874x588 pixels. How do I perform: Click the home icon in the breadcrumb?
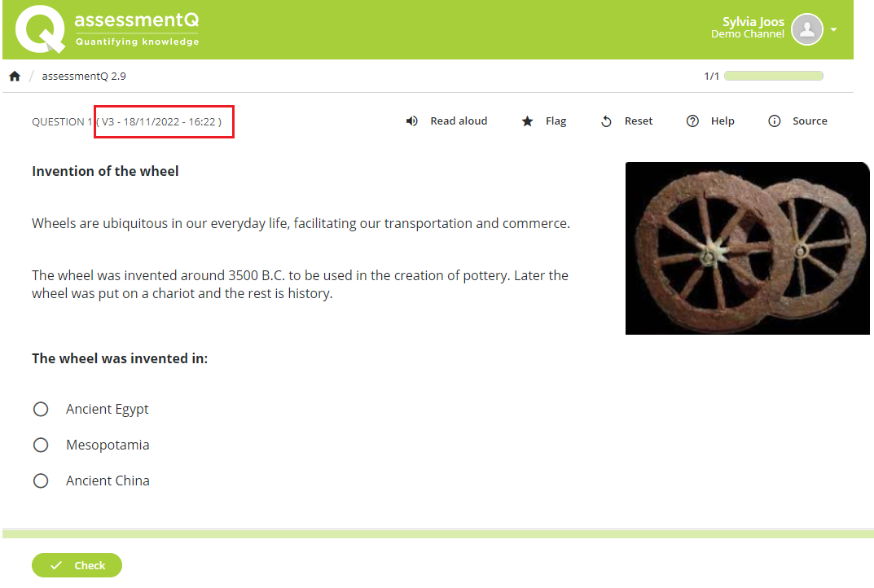click(14, 75)
